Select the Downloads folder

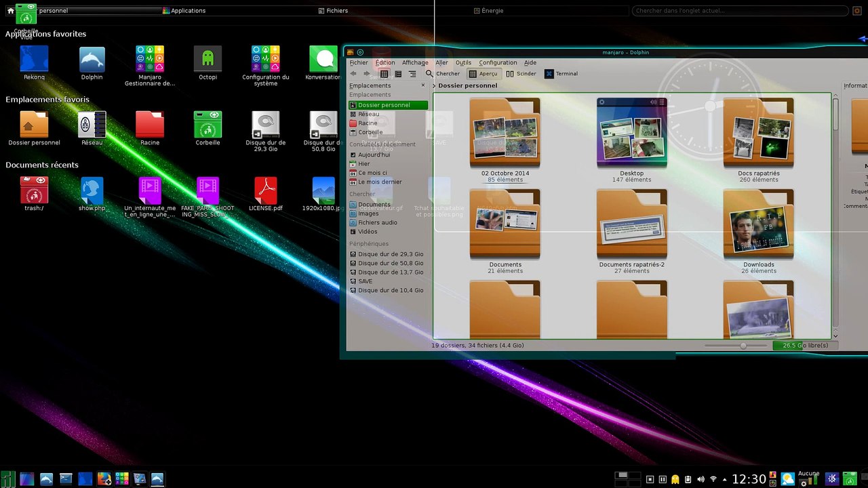point(758,231)
